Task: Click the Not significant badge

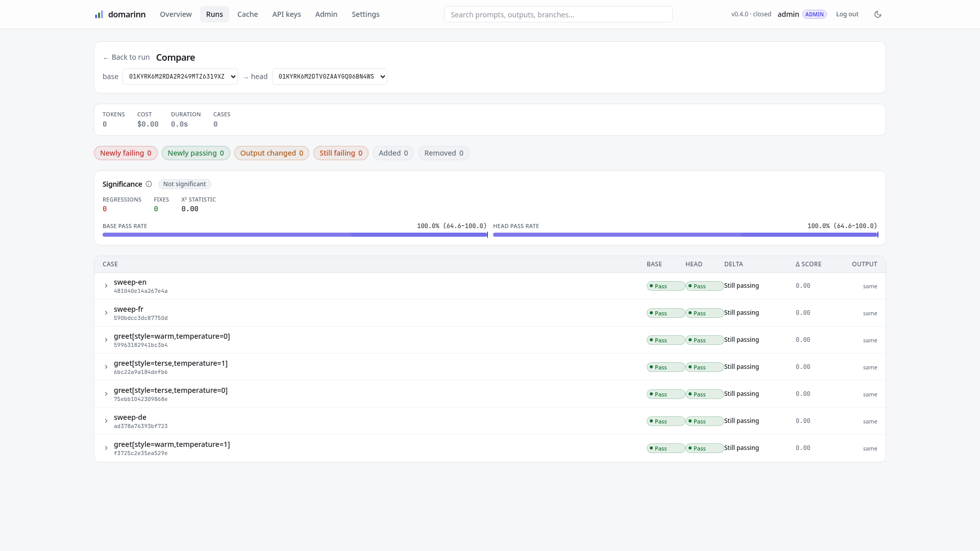Action: click(x=184, y=184)
